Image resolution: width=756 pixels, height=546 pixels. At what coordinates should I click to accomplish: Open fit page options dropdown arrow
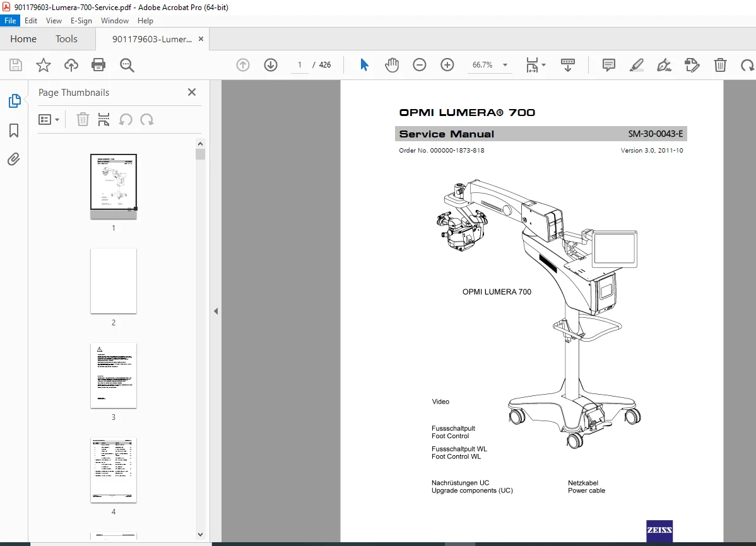544,64
